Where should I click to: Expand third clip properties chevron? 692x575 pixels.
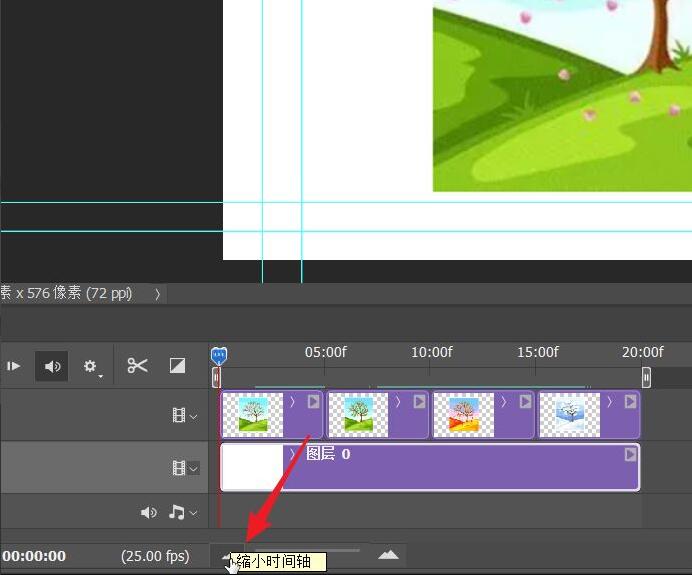click(x=504, y=402)
